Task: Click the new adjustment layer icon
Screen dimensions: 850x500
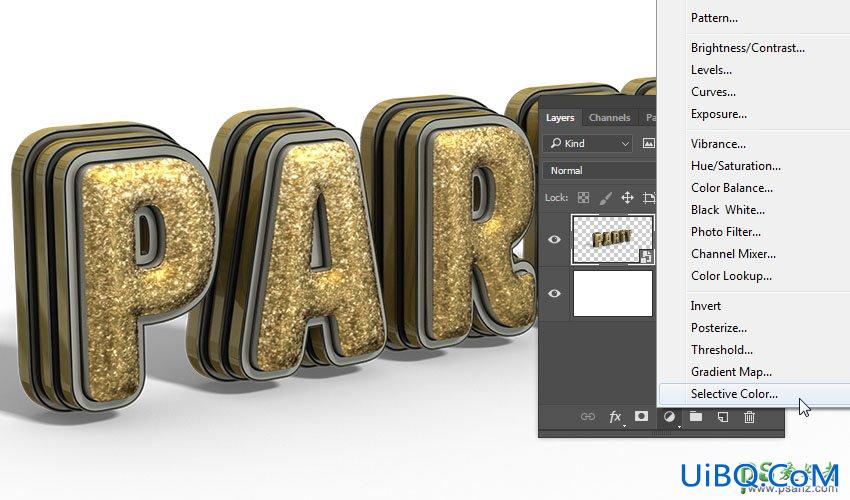Action: coord(669,416)
